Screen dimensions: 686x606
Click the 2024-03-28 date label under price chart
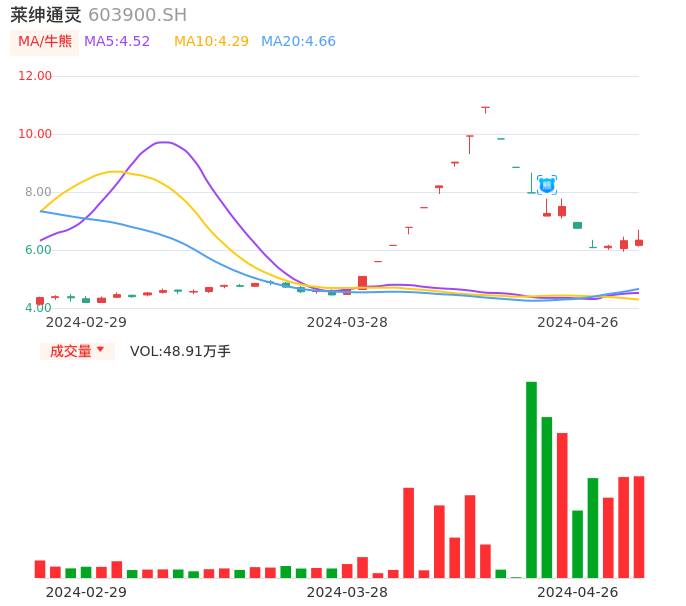tap(347, 322)
